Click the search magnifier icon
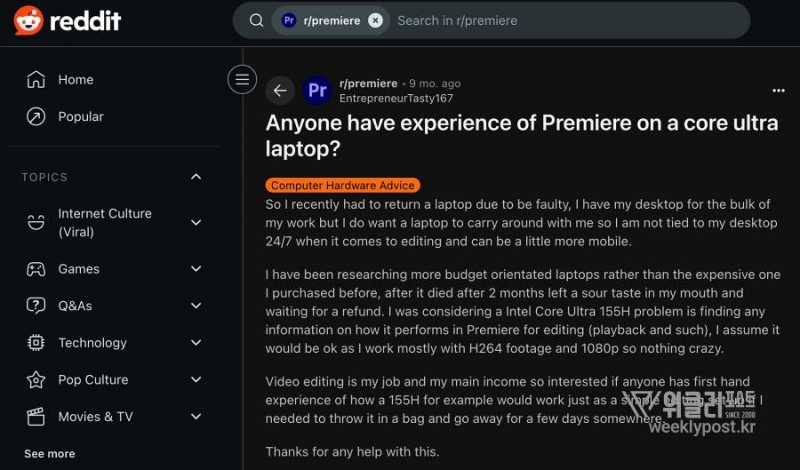The height and width of the screenshot is (470, 800). pyautogui.click(x=257, y=20)
